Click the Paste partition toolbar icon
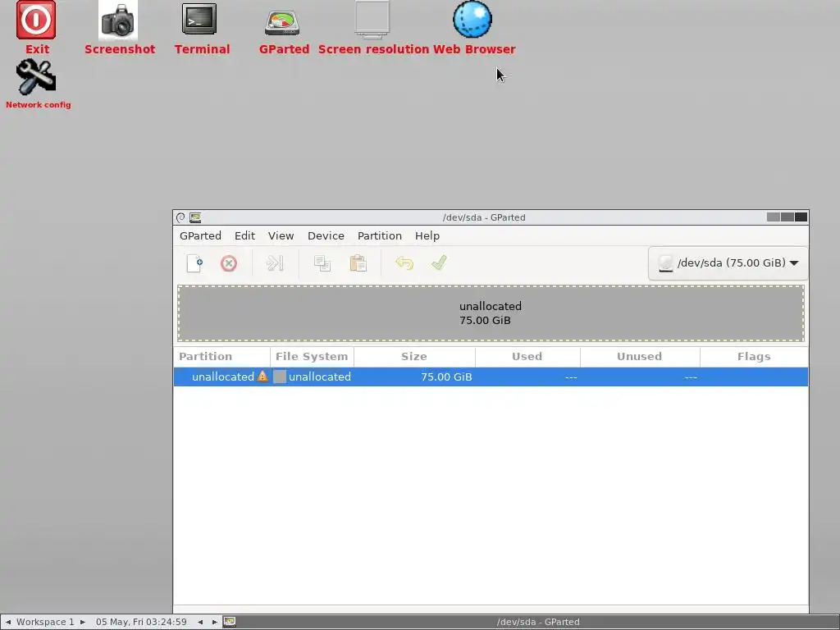This screenshot has height=630, width=840. 358,263
